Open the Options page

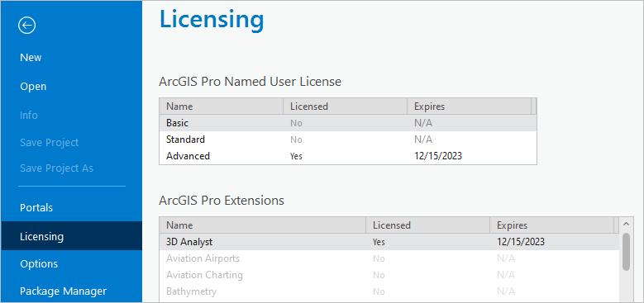click(39, 263)
